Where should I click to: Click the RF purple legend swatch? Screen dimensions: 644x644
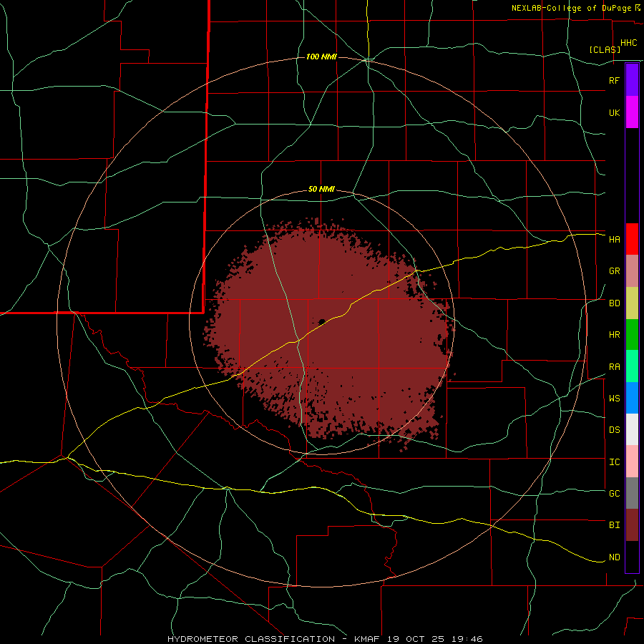point(632,80)
